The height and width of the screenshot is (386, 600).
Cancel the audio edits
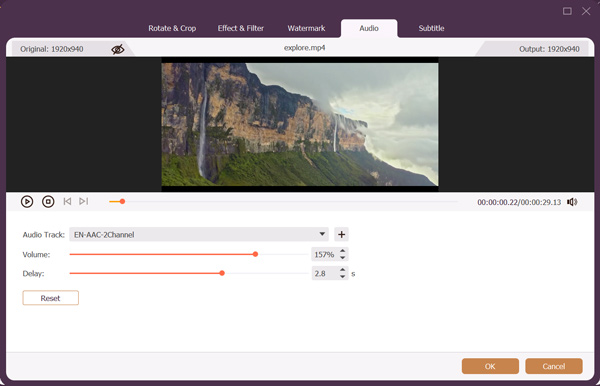[x=554, y=366]
